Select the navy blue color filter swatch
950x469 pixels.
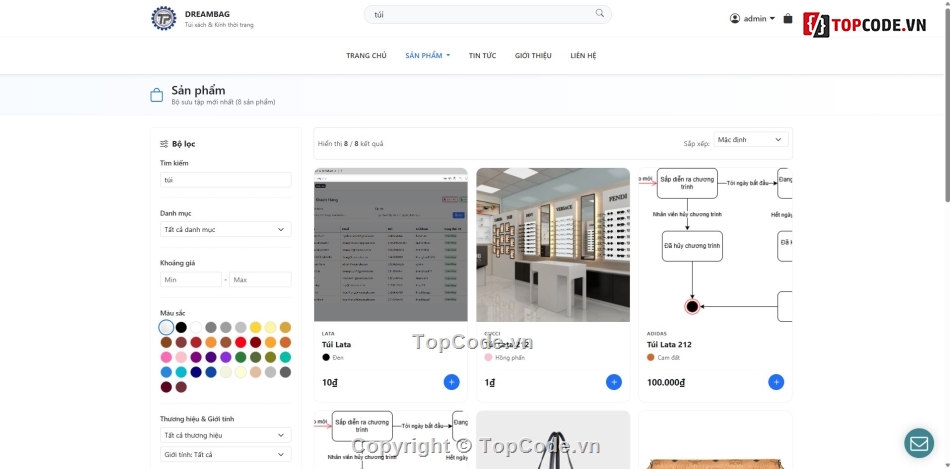click(x=196, y=372)
